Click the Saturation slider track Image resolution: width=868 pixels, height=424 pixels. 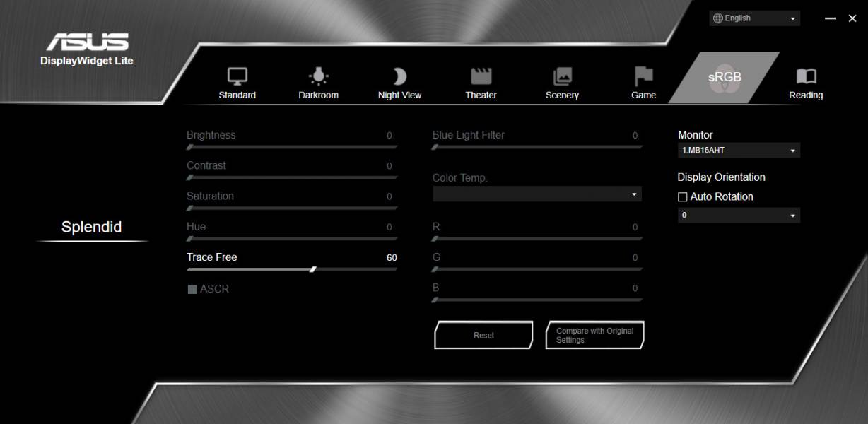point(292,208)
